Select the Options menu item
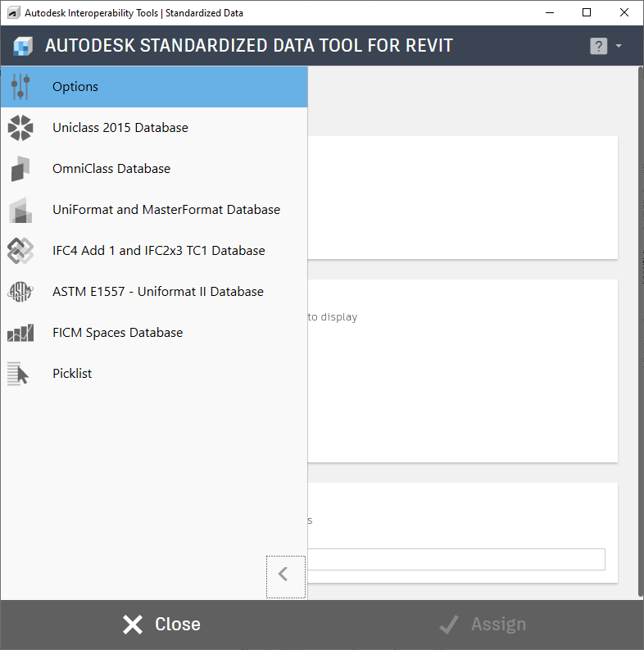644x650 pixels. [154, 87]
